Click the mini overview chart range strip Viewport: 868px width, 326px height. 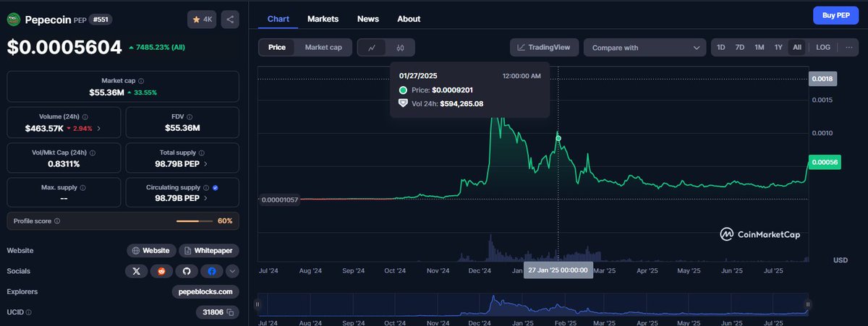click(532, 304)
